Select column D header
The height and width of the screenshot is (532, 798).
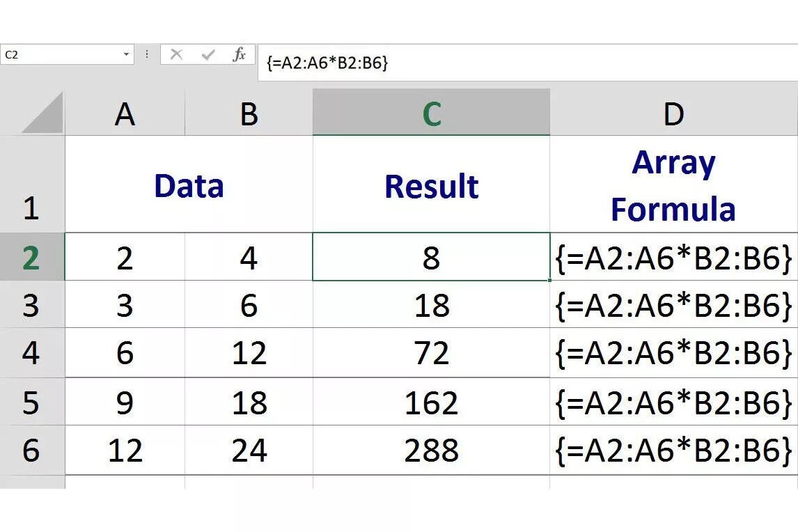673,114
